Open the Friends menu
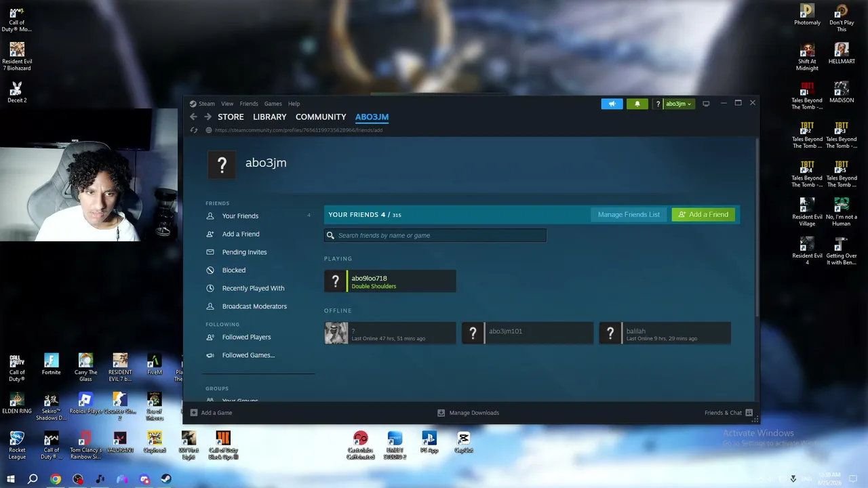This screenshot has height=488, width=868. (249, 104)
